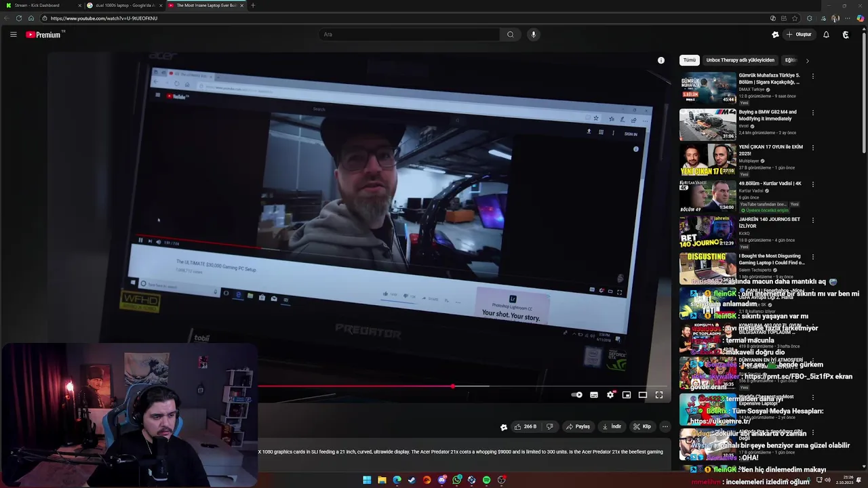This screenshot has width=868, height=488.
Task: Open YENİ ÇIKAN 17 OYUN ile EKİM title
Action: (770, 150)
